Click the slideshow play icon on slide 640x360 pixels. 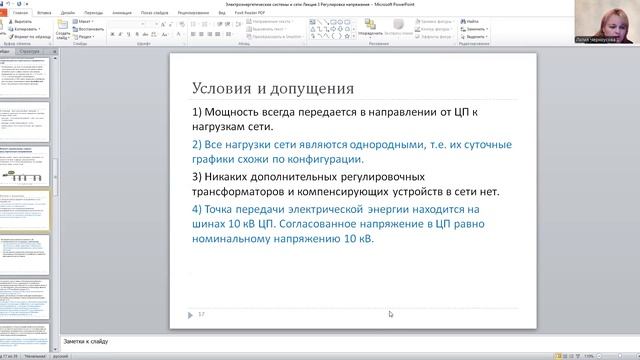pos(190,315)
